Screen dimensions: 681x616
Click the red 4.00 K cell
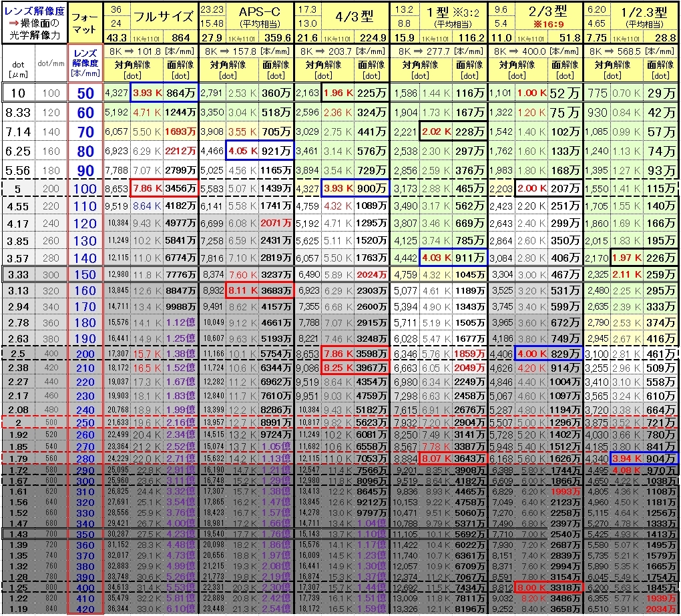(x=531, y=354)
